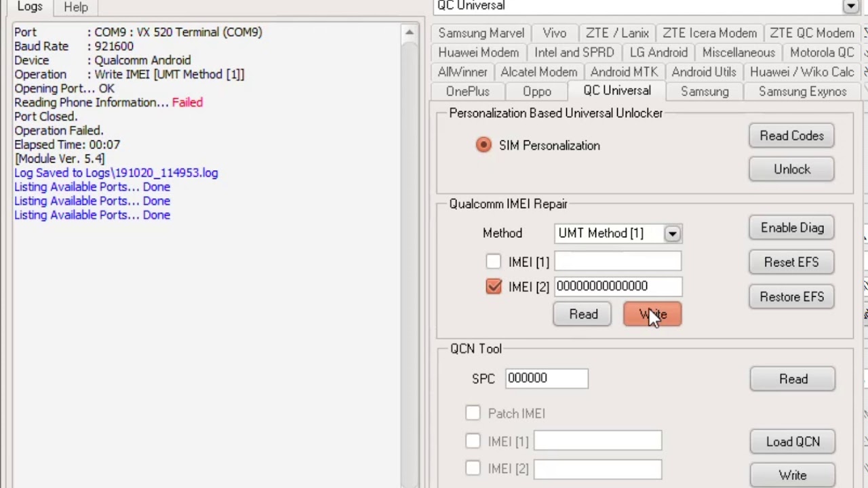Open Intel and SPRD tab
Image resolution: width=868 pixels, height=488 pixels.
tap(574, 53)
